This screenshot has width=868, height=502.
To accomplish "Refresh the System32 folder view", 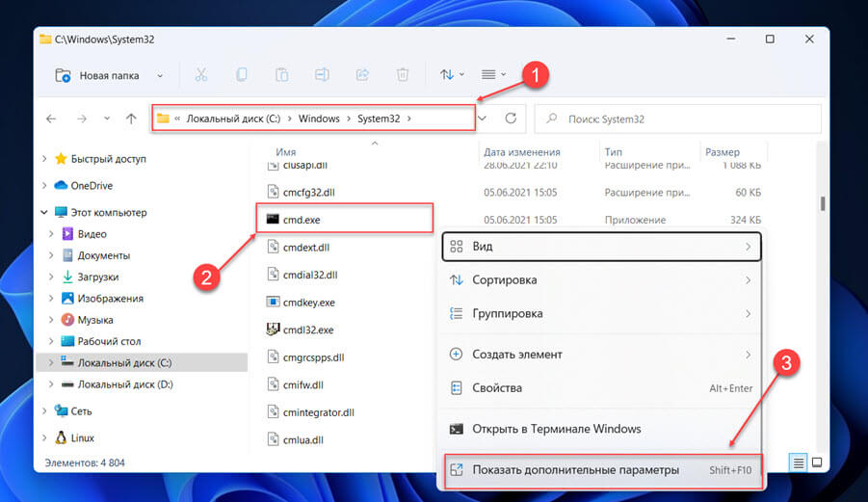I will (x=511, y=119).
